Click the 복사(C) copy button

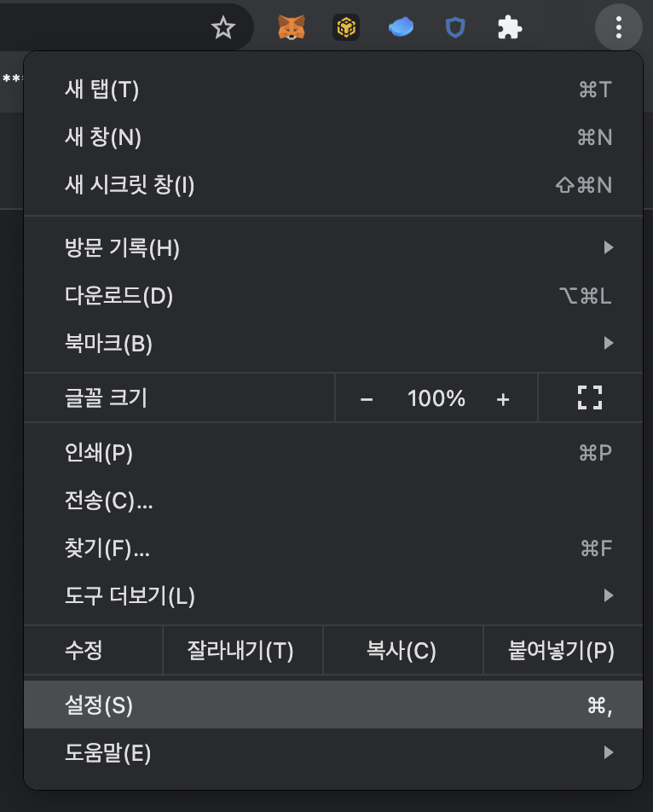pyautogui.click(x=402, y=651)
